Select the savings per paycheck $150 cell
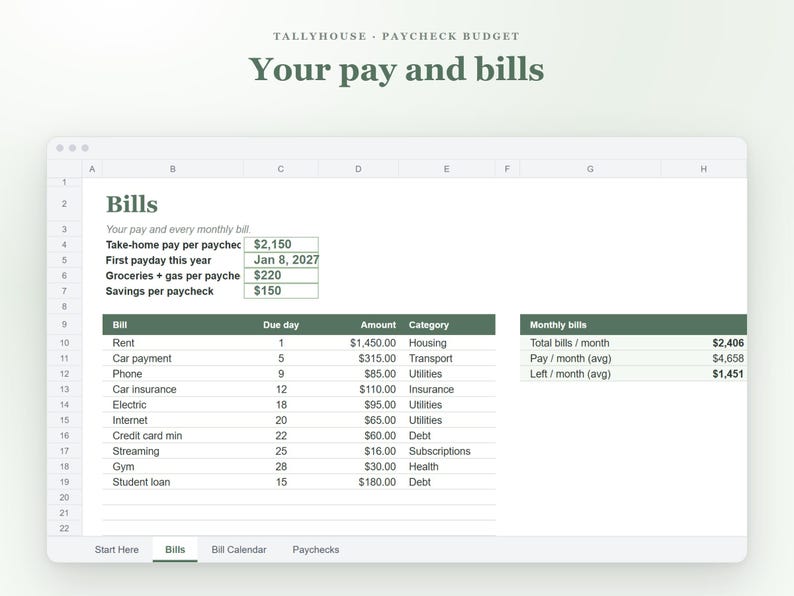 (281, 291)
